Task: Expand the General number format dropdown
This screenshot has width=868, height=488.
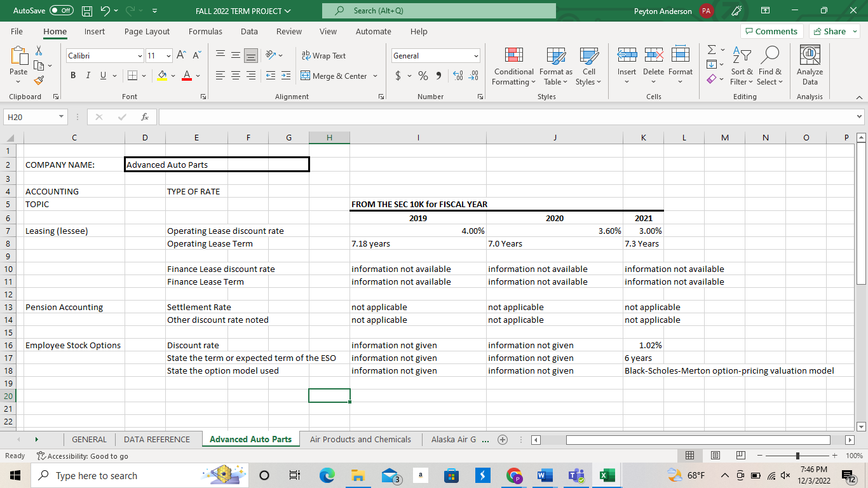Action: (x=475, y=56)
